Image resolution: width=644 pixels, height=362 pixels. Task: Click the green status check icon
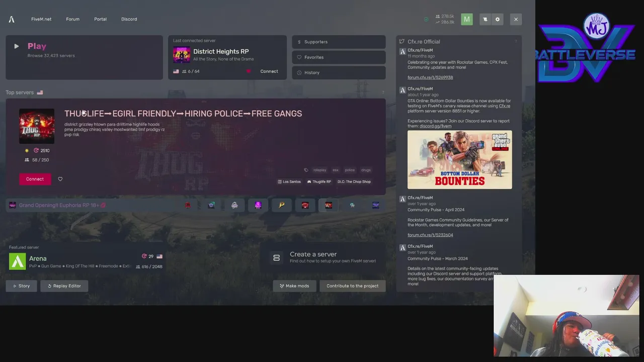(426, 20)
